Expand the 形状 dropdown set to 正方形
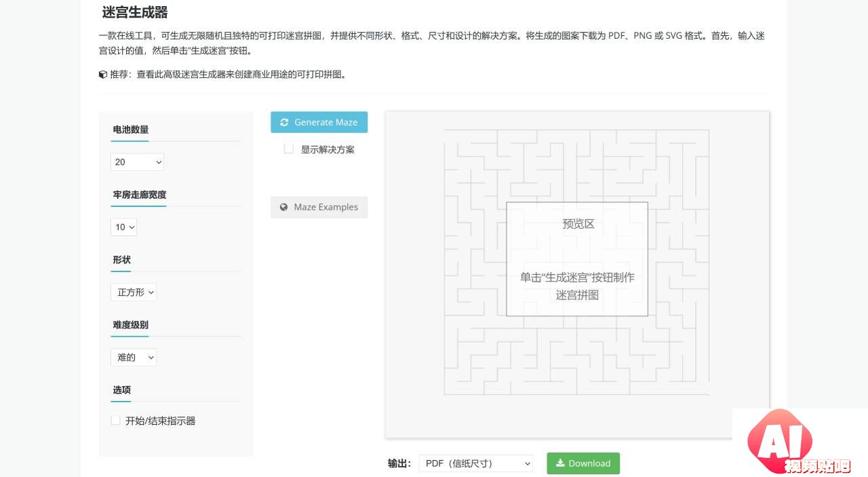Image resolution: width=868 pixels, height=477 pixels. [134, 292]
